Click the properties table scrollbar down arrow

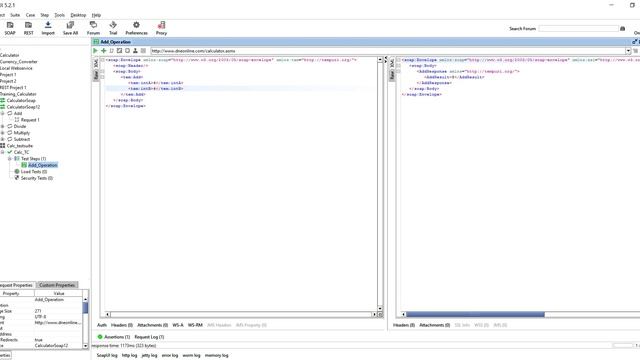pos(85,346)
